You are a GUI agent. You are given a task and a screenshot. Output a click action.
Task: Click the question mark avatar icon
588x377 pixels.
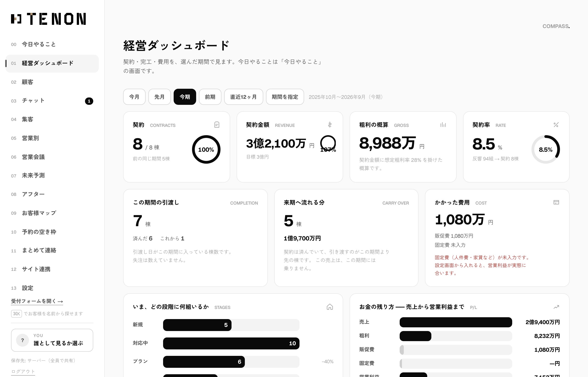23,340
